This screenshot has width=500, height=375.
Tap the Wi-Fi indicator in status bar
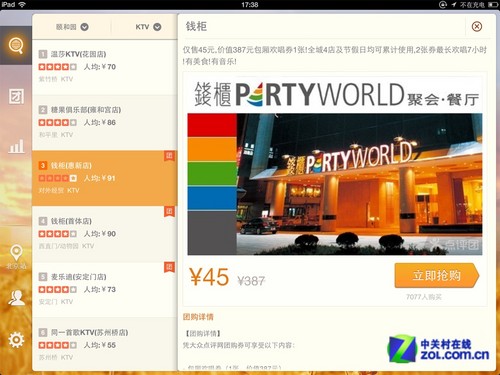[x=22, y=5]
